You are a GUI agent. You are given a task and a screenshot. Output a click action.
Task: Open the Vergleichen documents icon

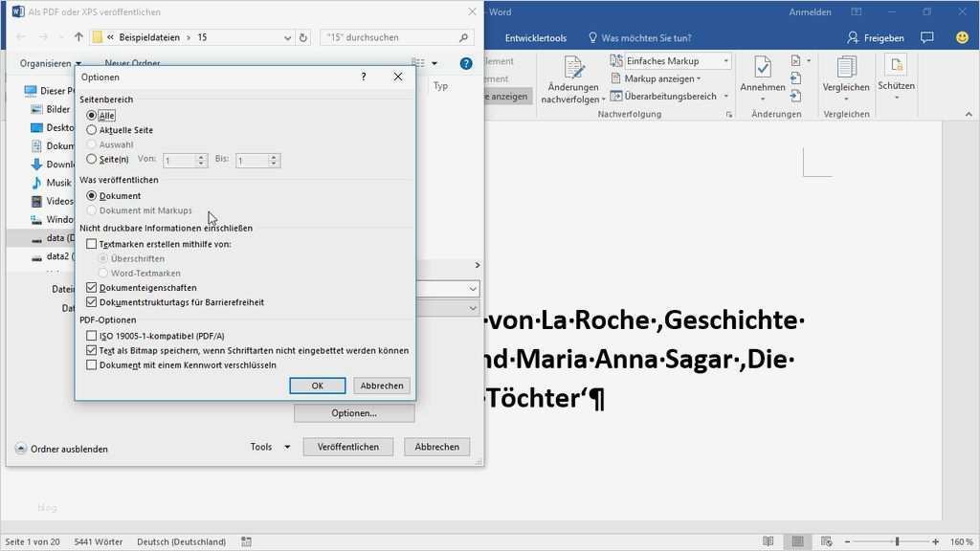pyautogui.click(x=846, y=67)
